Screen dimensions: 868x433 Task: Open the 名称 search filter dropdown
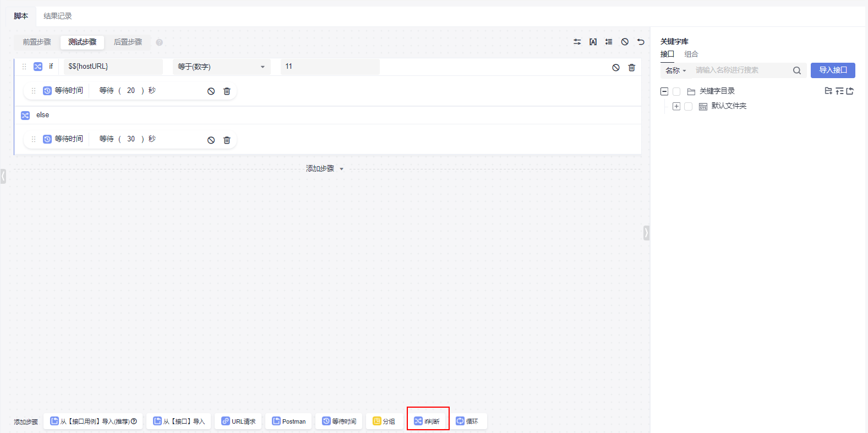click(x=676, y=70)
